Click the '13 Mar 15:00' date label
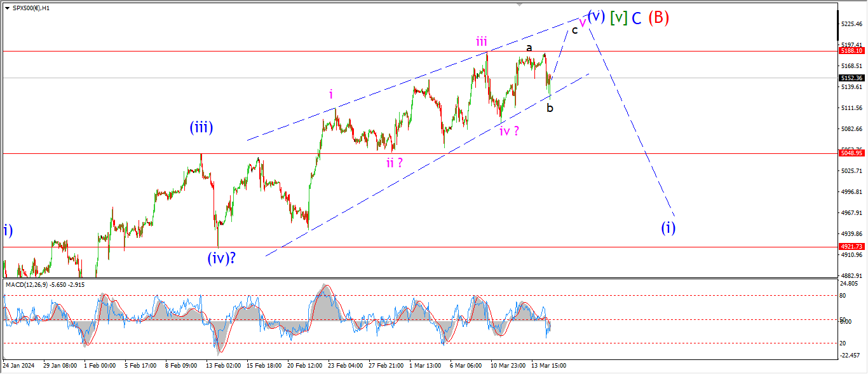Viewport: 868px width, 374px height. [548, 366]
